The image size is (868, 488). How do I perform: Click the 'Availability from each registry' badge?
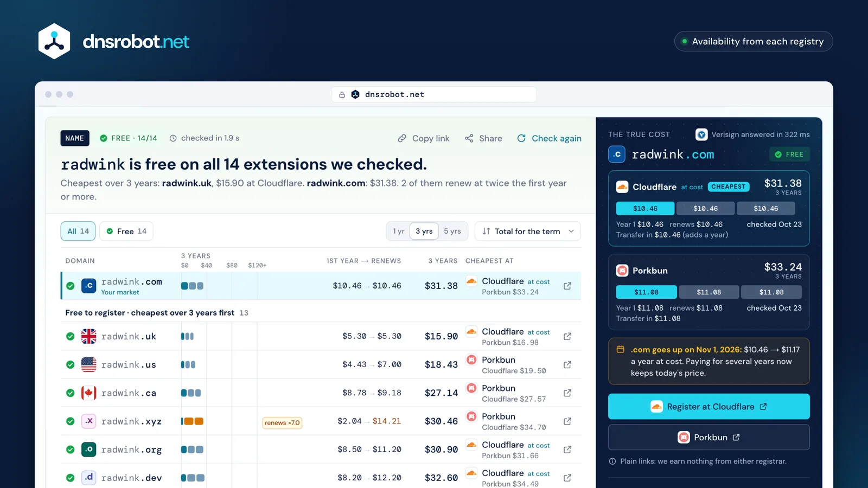(754, 41)
